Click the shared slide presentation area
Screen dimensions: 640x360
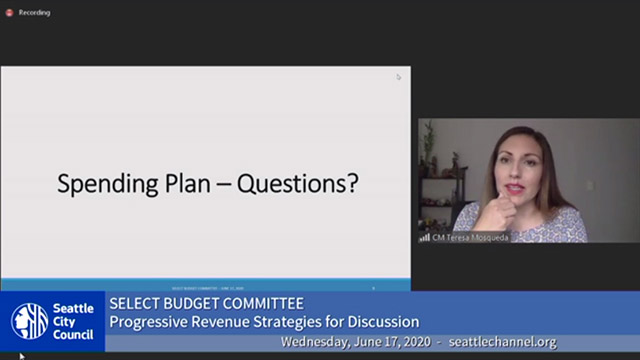click(206, 178)
